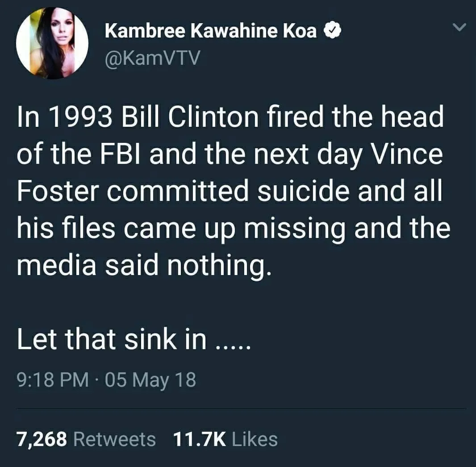Click the Likes label

[255, 439]
